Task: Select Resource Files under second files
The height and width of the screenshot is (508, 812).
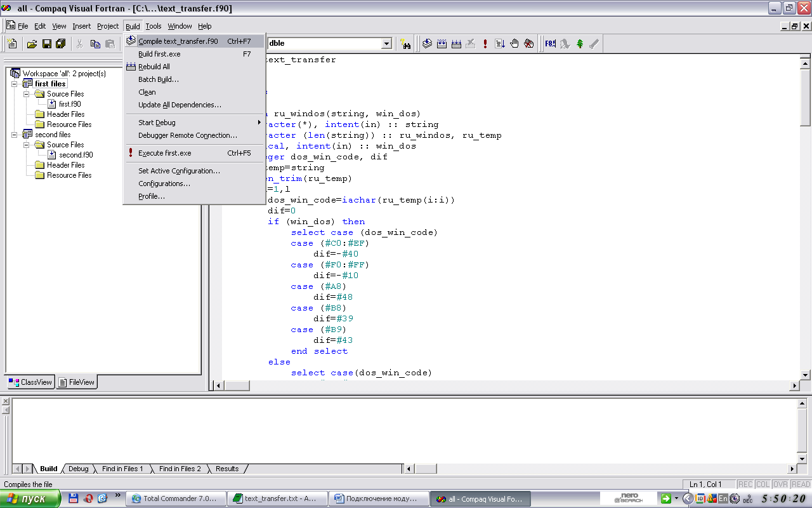Action: pyautogui.click(x=69, y=175)
